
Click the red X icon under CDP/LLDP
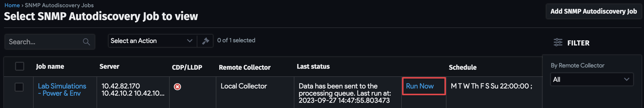pyautogui.click(x=177, y=87)
